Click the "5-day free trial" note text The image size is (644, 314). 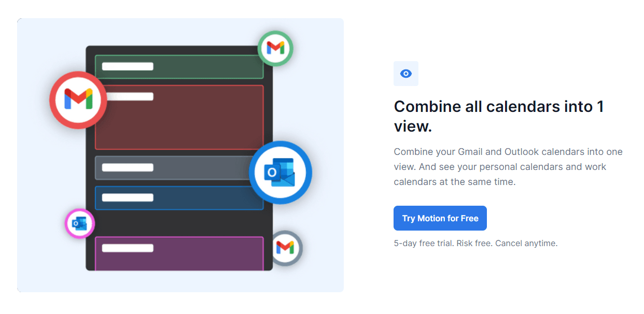point(475,243)
